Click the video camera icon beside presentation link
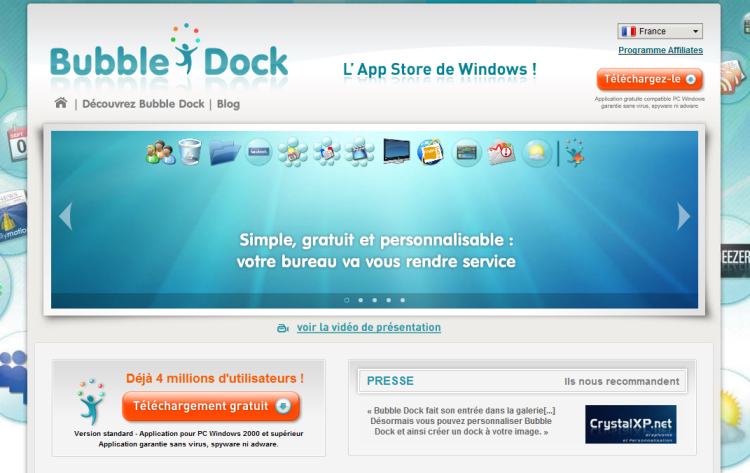750x473 pixels. point(283,328)
